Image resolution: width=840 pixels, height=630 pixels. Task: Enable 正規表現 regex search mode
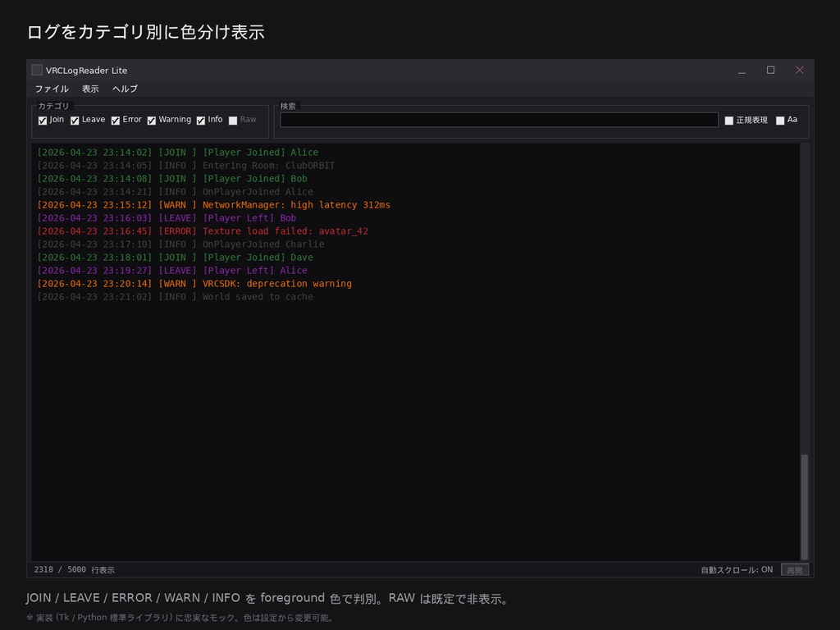729,120
